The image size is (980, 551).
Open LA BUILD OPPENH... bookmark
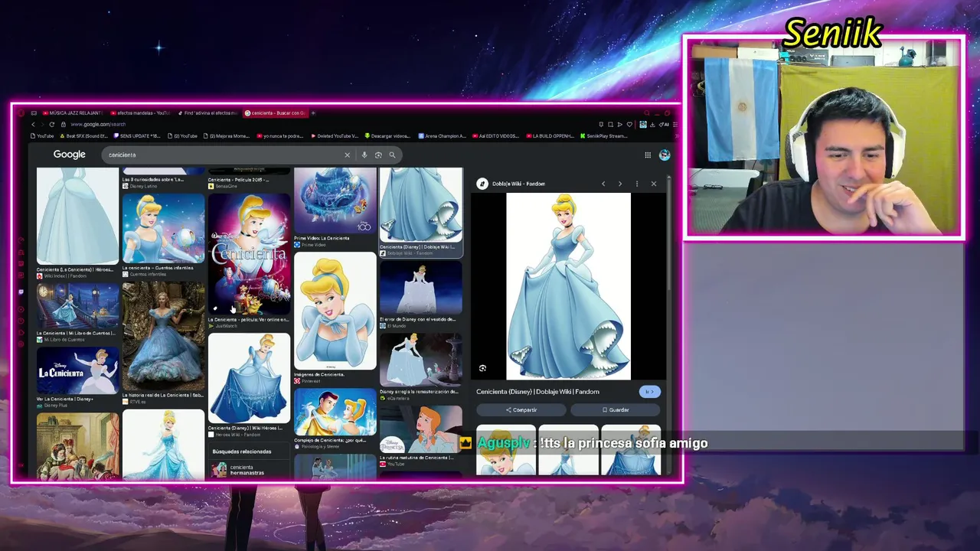pyautogui.click(x=550, y=136)
